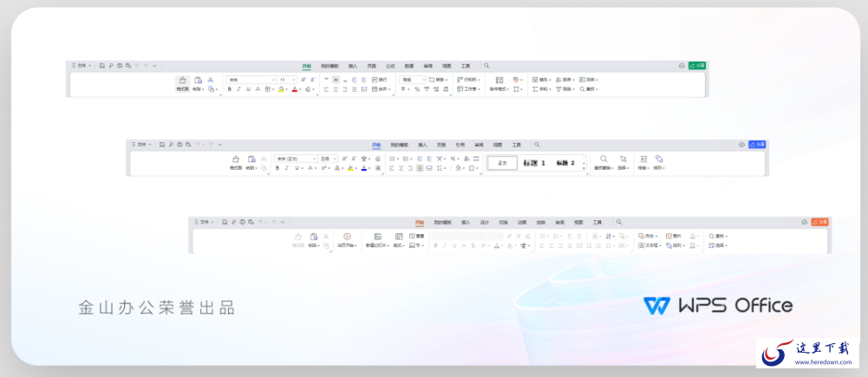The image size is (868, 377).
Task: Click the 版式 layout icon in presentation toolbar
Action: pos(399,237)
